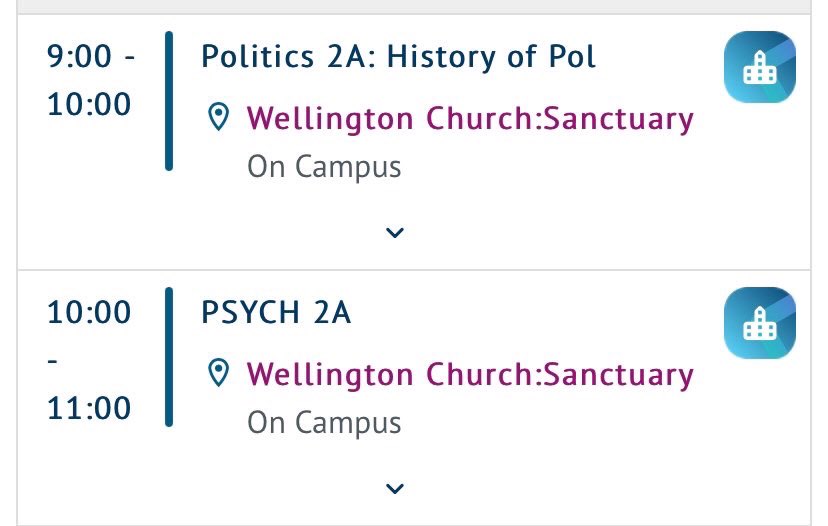Expand the PSYCH 2A class details chevron
This screenshot has width=828, height=526.
pos(395,489)
